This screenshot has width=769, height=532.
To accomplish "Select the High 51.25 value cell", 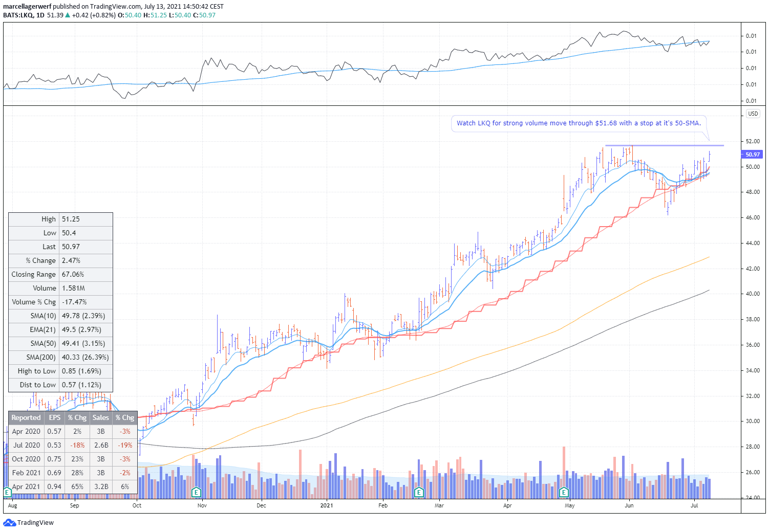I will 86,219.
